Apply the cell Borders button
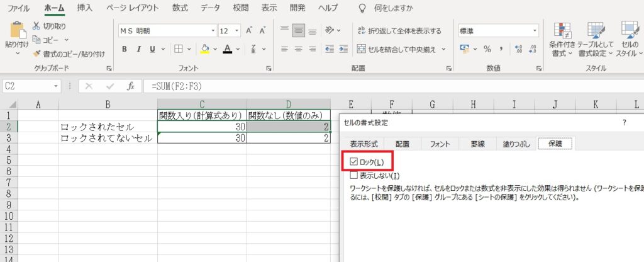Screen dimensions: 644x262 (x=178, y=49)
